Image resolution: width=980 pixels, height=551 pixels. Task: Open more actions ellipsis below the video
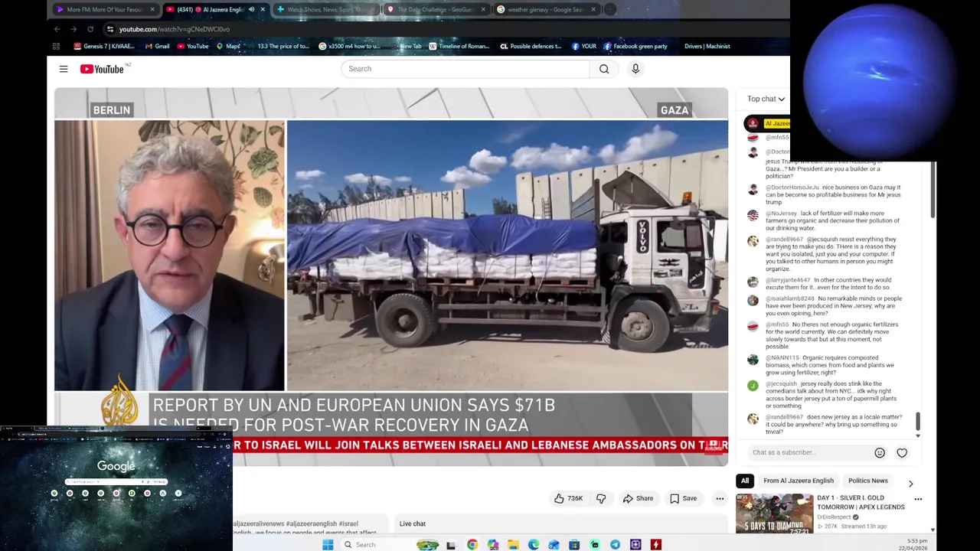tap(720, 498)
